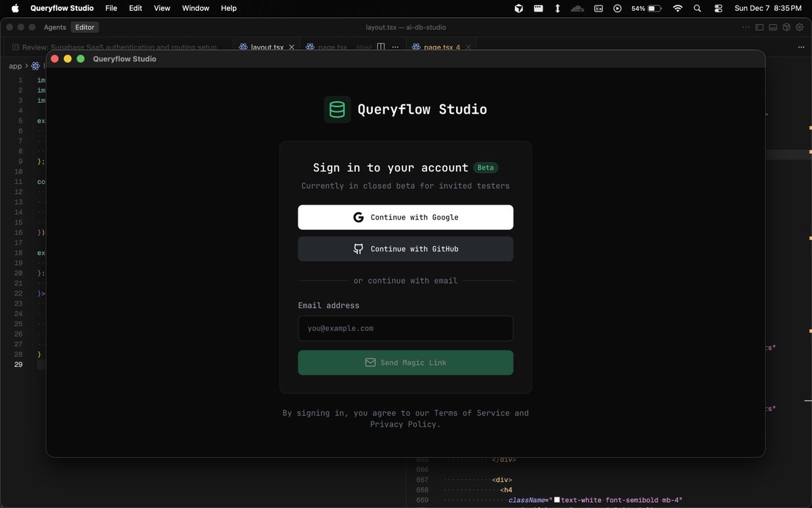This screenshot has width=812, height=508.
Task: Focus the Email address input field
Action: coord(405,329)
